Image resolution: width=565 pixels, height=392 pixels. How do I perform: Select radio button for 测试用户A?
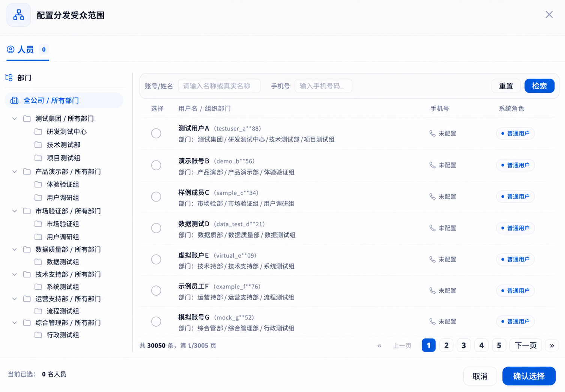tap(156, 133)
